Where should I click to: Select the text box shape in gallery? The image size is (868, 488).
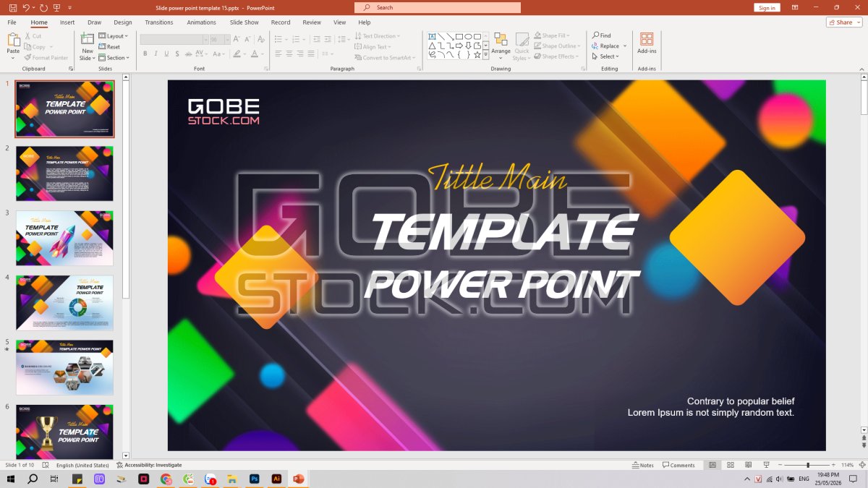point(432,36)
